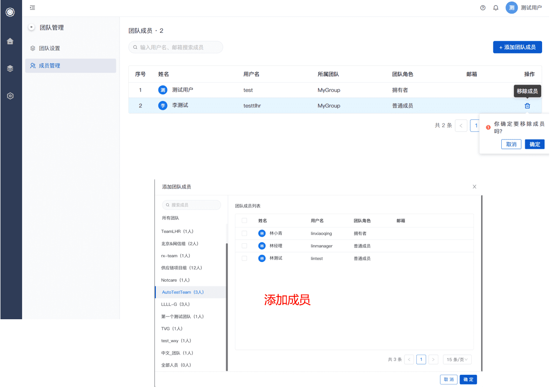The image size is (559, 392).
Task: Check the box for 林经理
Action: click(244, 246)
